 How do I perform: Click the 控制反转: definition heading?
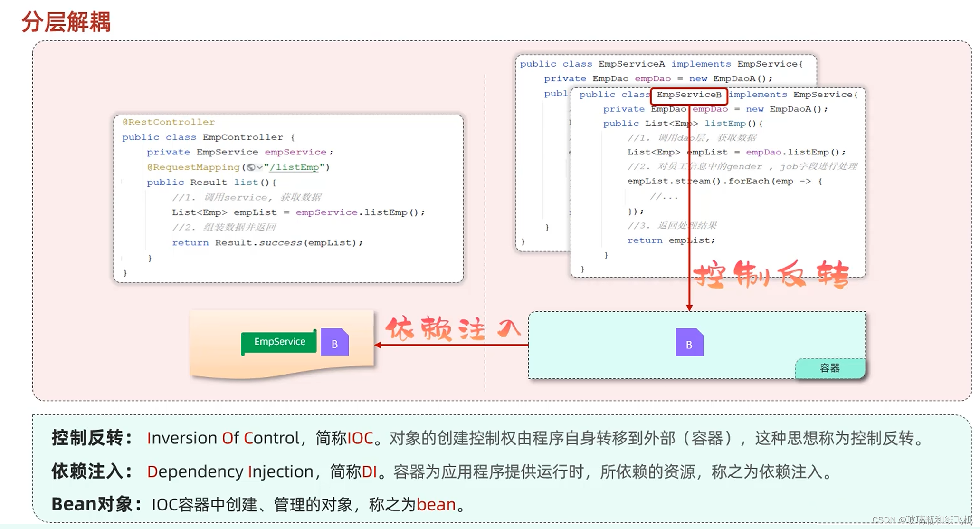click(93, 438)
